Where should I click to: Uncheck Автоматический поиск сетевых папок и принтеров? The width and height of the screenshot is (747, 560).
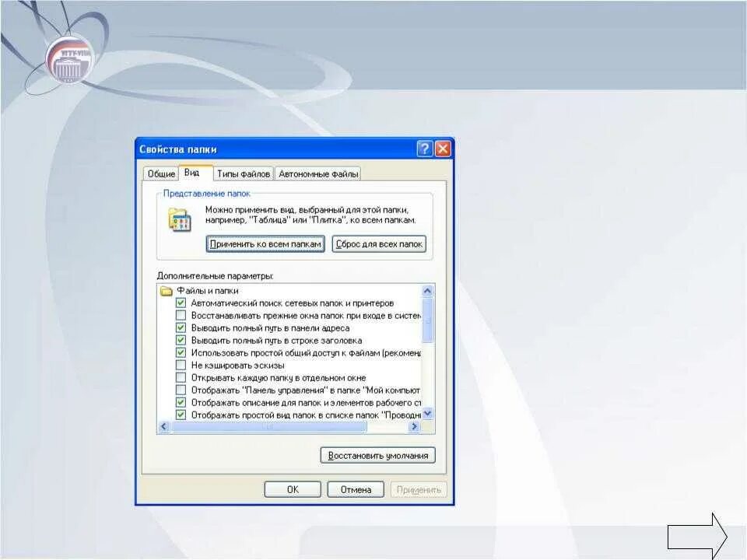pos(181,303)
